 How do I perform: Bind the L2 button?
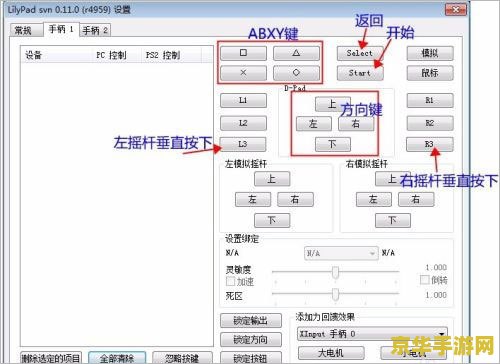pyautogui.click(x=243, y=123)
